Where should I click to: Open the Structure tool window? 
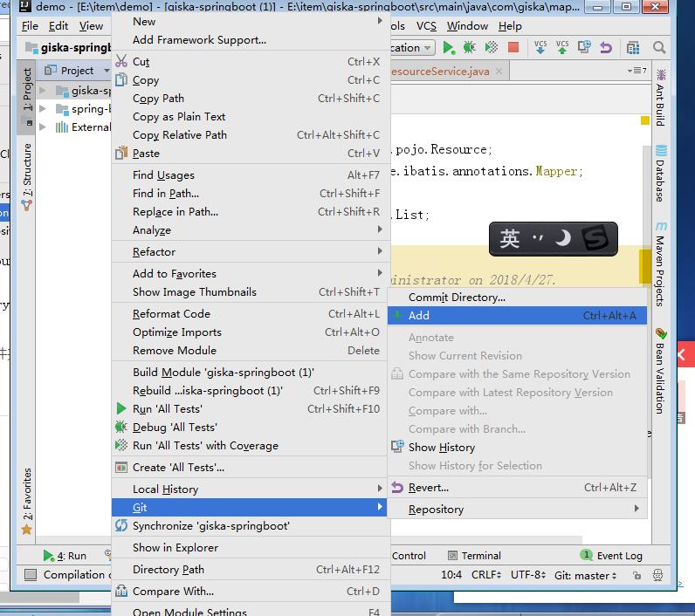27,176
